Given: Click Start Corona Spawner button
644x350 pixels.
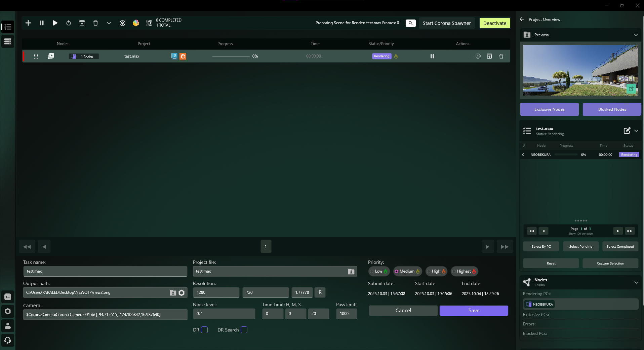Looking at the screenshot, I should point(446,23).
